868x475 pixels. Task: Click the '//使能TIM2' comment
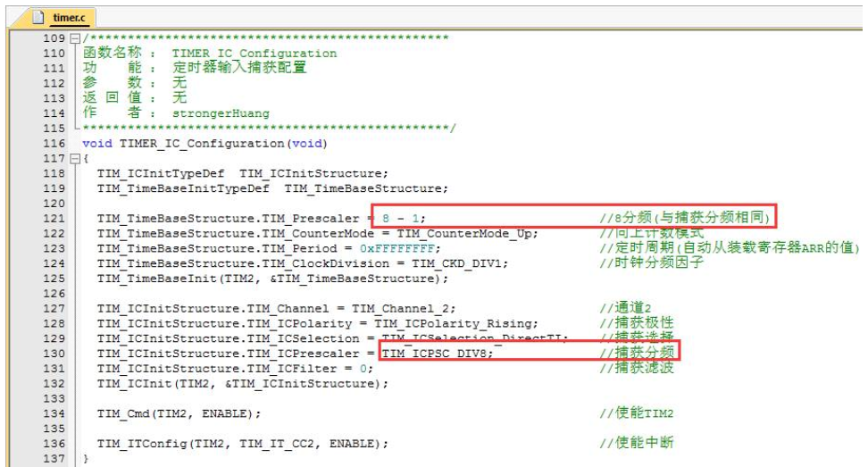[637, 413]
